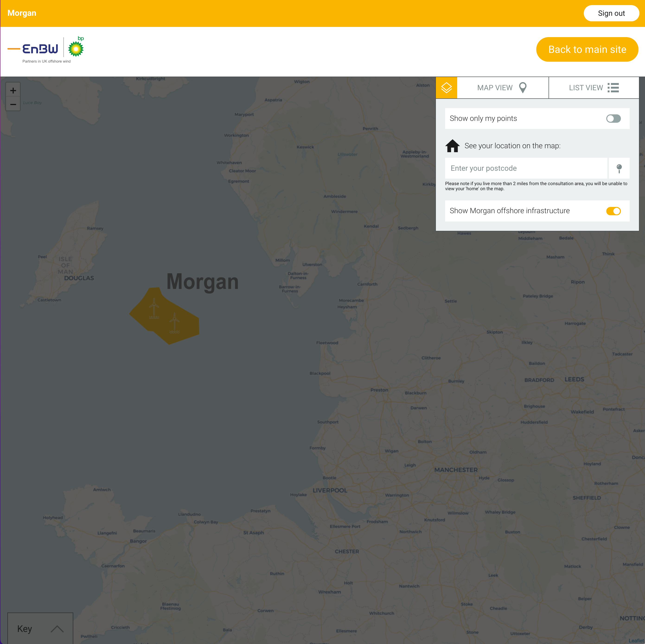Viewport: 645px width, 644px height.
Task: Click the Southport label on map
Action: click(x=328, y=422)
